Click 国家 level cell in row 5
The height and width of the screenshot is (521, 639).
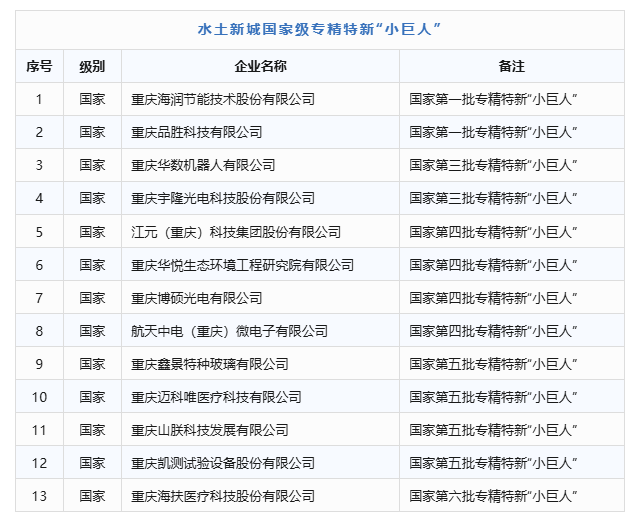tap(92, 232)
